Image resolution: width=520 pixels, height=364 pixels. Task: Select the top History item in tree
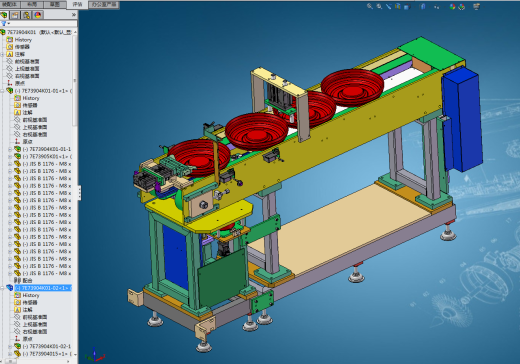click(23, 40)
